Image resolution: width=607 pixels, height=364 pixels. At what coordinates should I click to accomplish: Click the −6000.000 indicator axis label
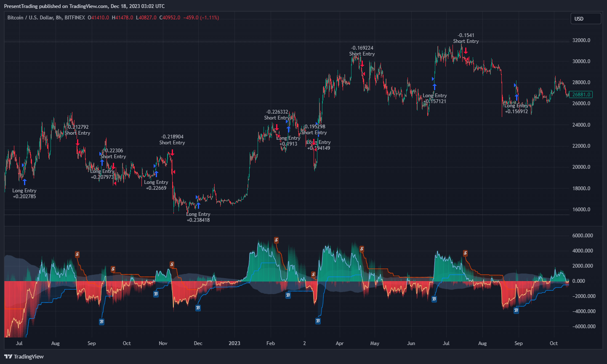584,327
